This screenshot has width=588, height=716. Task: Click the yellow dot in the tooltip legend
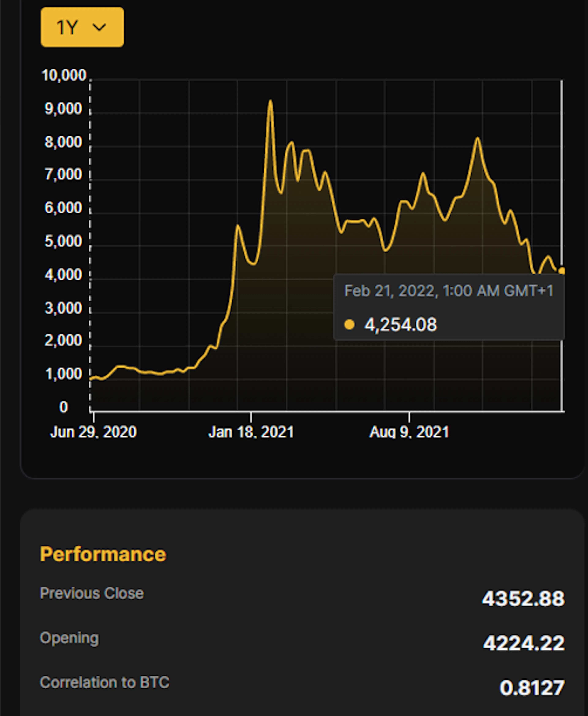tap(349, 325)
